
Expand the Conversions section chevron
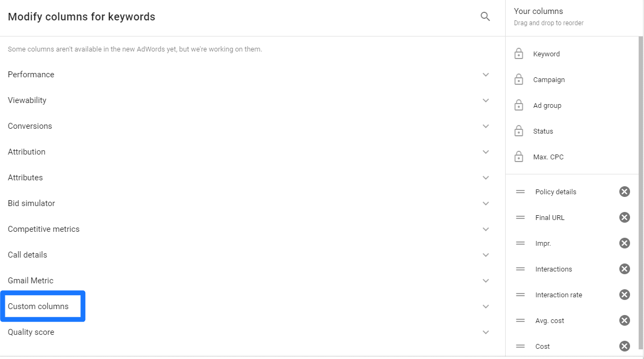(x=486, y=126)
